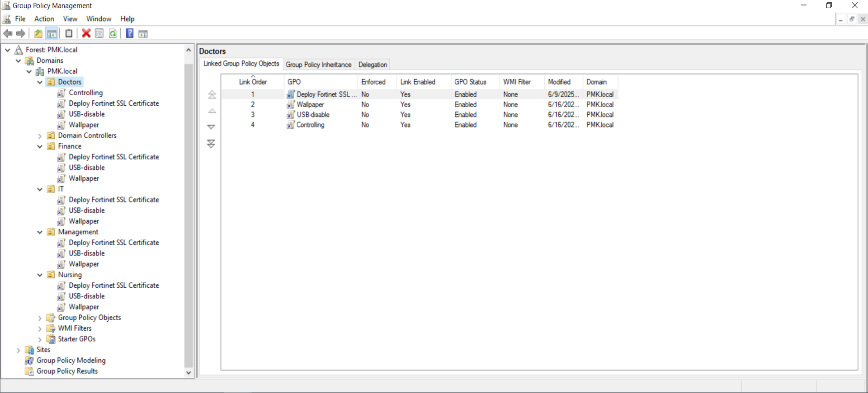Screen dimensions: 868x393
Task: Click the tree pane scroll down arrow
Action: tap(189, 373)
